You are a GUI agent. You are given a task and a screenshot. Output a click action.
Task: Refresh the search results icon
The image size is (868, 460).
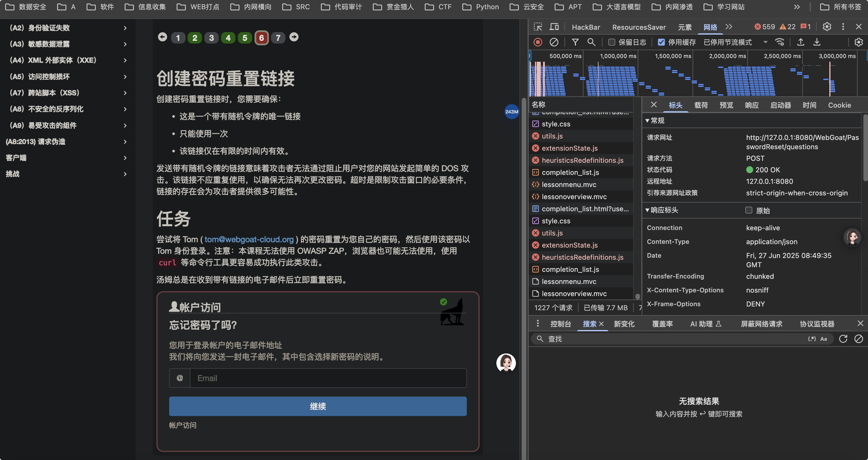pos(843,339)
